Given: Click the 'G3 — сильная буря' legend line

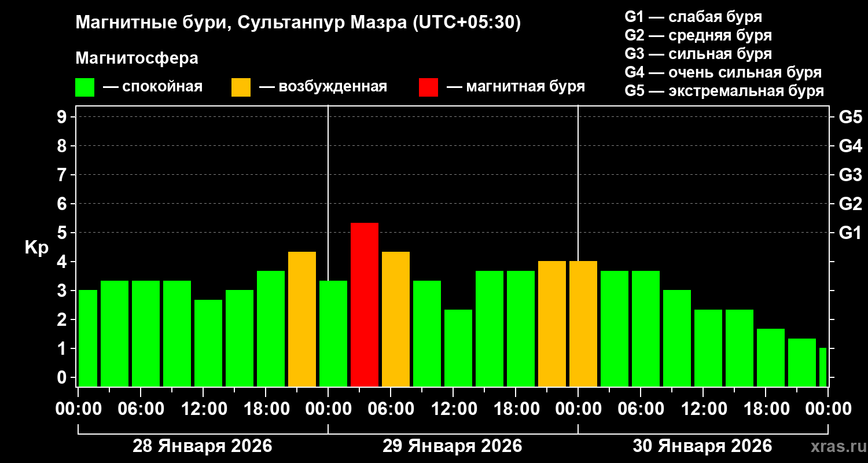Looking at the screenshot, I should pos(698,54).
